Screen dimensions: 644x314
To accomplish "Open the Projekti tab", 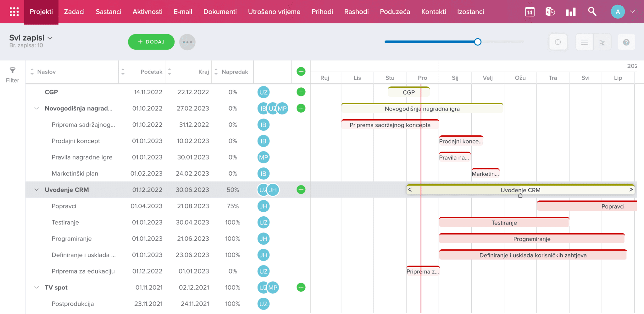I will 41,12.
